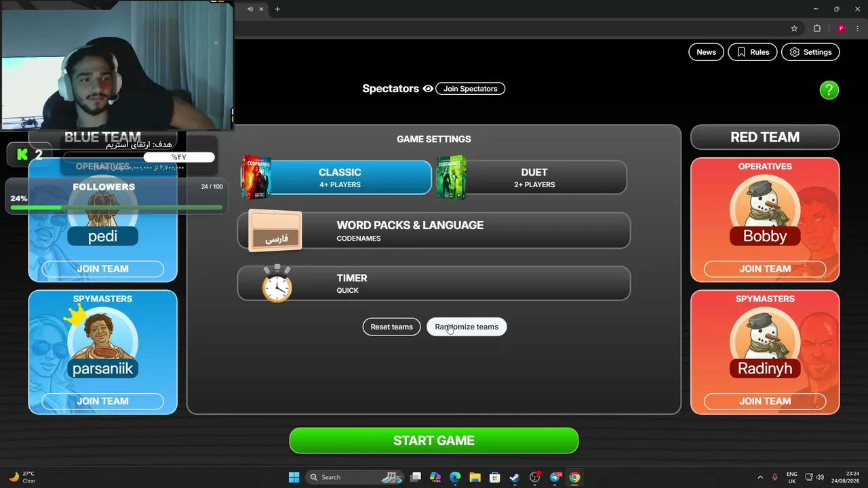Open Microsoft Store from the taskbar

494,477
